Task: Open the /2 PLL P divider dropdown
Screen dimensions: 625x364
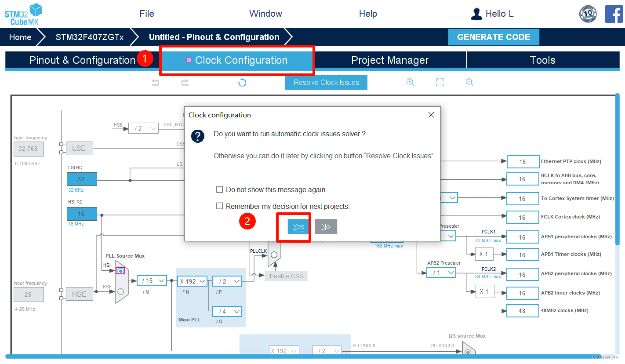Action: click(x=227, y=281)
